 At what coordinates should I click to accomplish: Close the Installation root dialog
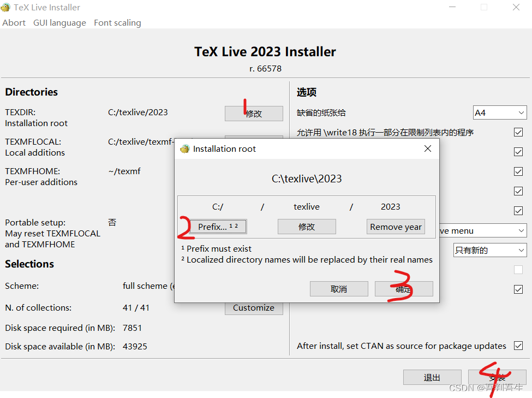[427, 148]
